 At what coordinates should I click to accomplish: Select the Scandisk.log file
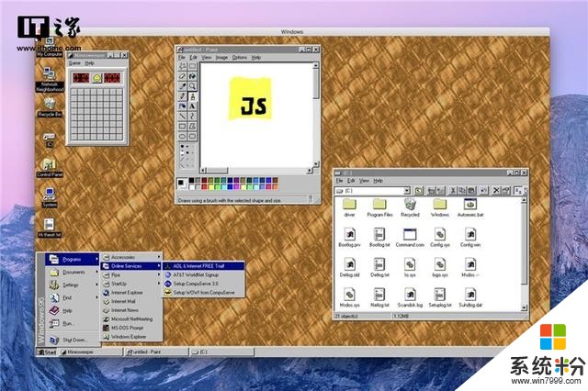[x=410, y=298]
